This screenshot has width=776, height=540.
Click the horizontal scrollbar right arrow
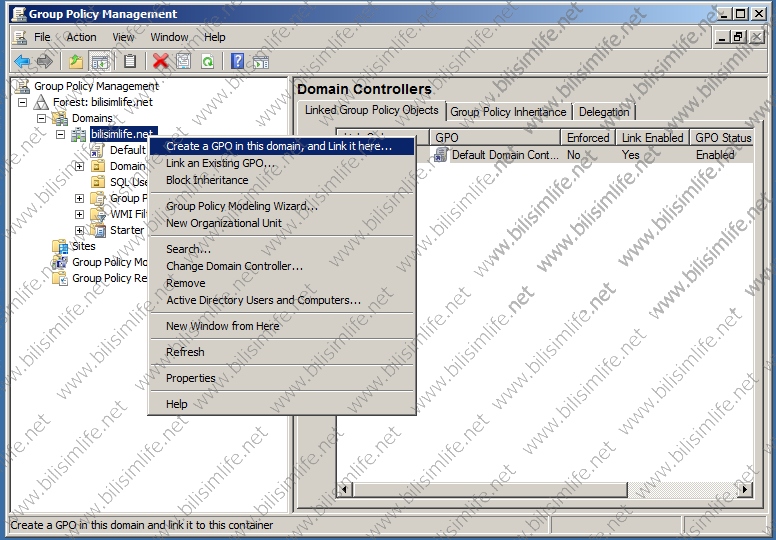pyautogui.click(x=745, y=490)
